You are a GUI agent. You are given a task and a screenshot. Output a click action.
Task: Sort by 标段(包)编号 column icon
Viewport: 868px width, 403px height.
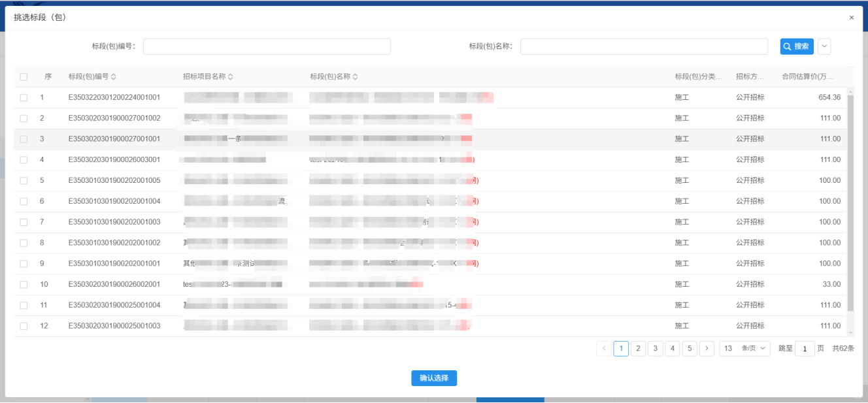pos(114,77)
